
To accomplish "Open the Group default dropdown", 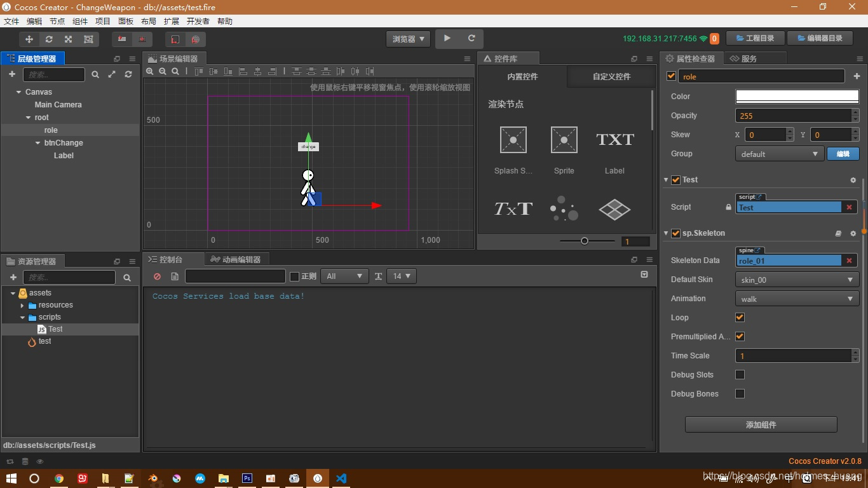I will click(x=780, y=154).
